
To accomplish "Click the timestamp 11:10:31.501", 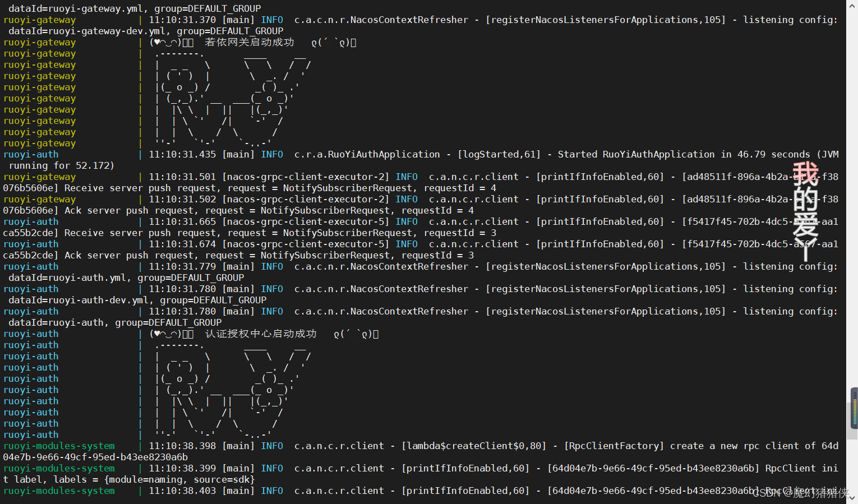I will pos(182,177).
